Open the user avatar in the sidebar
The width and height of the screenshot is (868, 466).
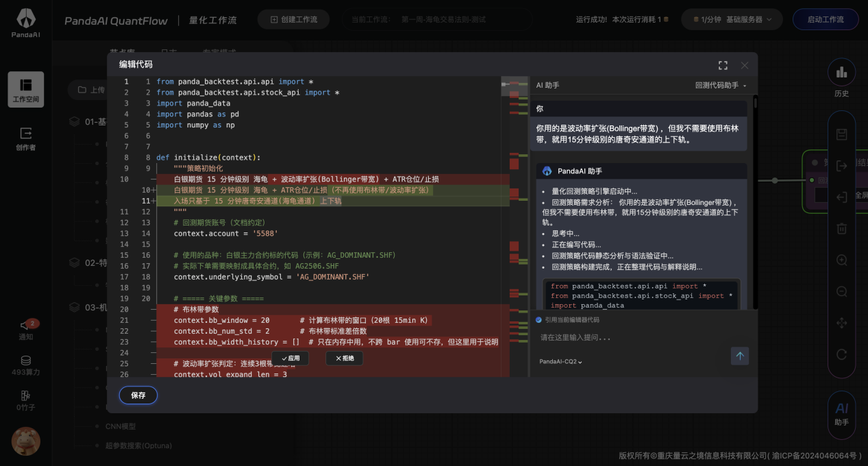(26, 441)
